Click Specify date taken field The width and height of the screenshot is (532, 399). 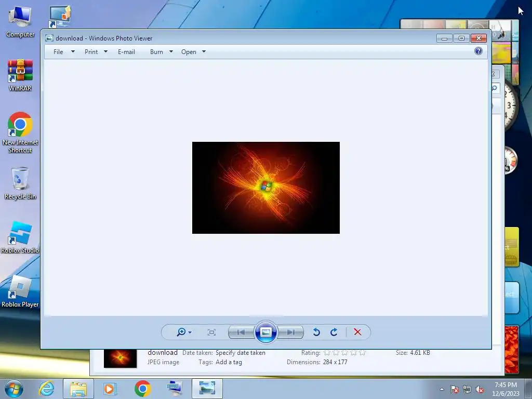tap(241, 353)
